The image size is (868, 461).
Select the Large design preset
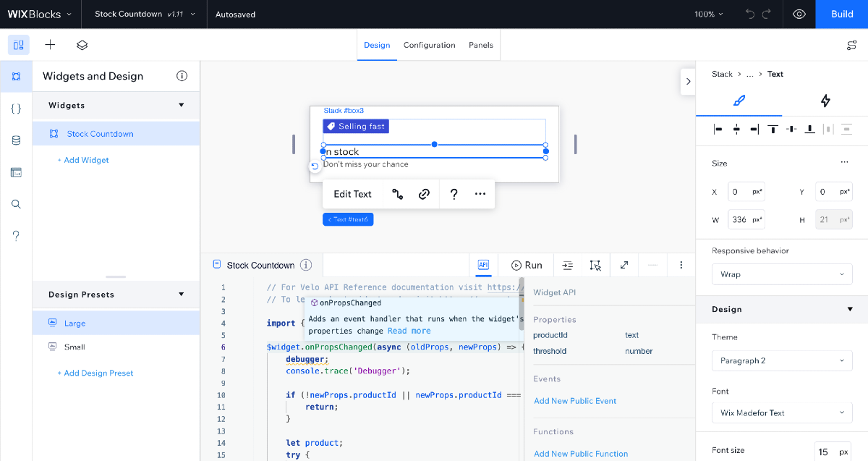[116, 323]
